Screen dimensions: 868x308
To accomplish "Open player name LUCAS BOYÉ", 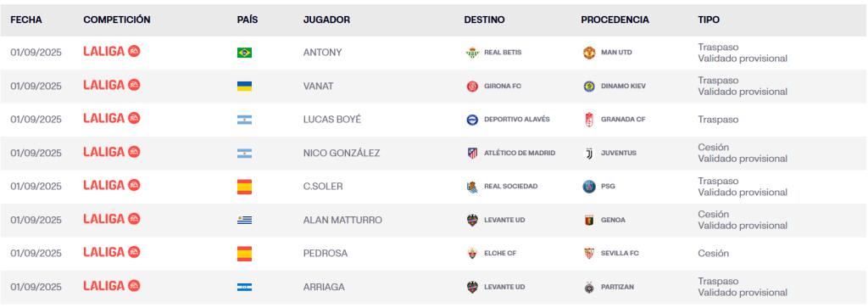I will [332, 120].
